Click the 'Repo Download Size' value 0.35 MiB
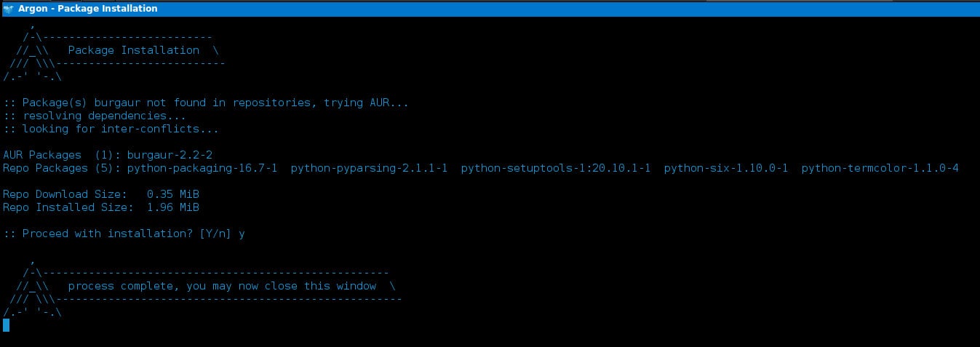Screen dimensions: 980x347 coord(172,194)
